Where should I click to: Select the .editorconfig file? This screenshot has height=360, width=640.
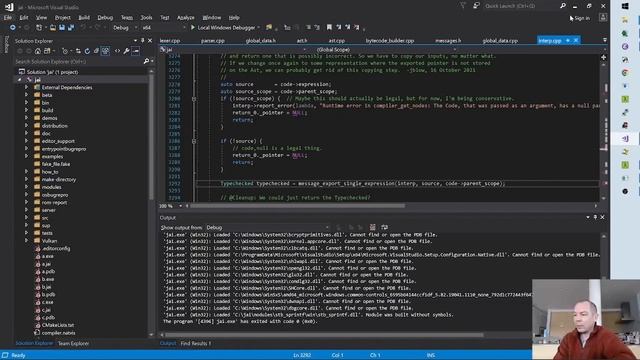point(56,248)
